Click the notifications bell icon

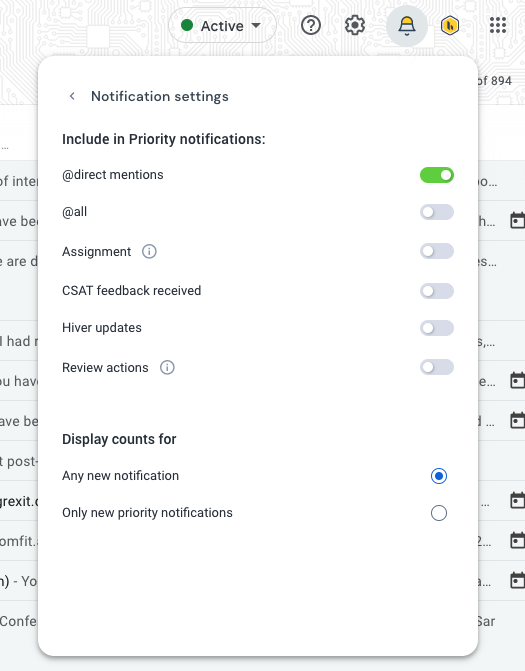pyautogui.click(x=406, y=26)
